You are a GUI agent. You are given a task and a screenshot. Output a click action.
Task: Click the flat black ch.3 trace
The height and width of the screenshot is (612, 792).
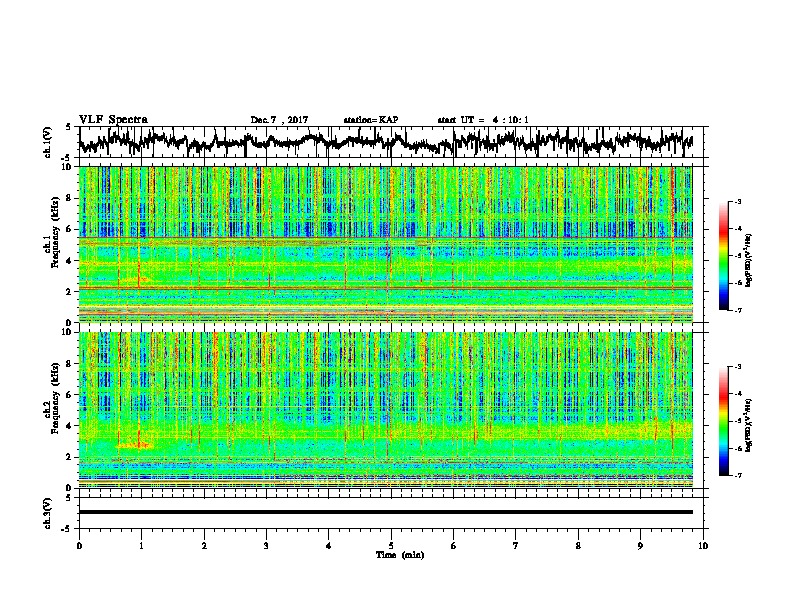(x=386, y=512)
